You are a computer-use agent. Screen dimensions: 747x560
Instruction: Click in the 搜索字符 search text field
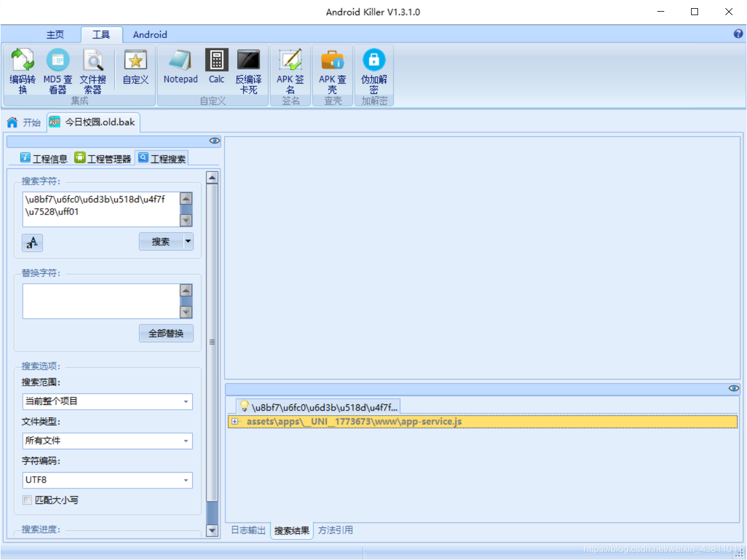click(x=101, y=209)
